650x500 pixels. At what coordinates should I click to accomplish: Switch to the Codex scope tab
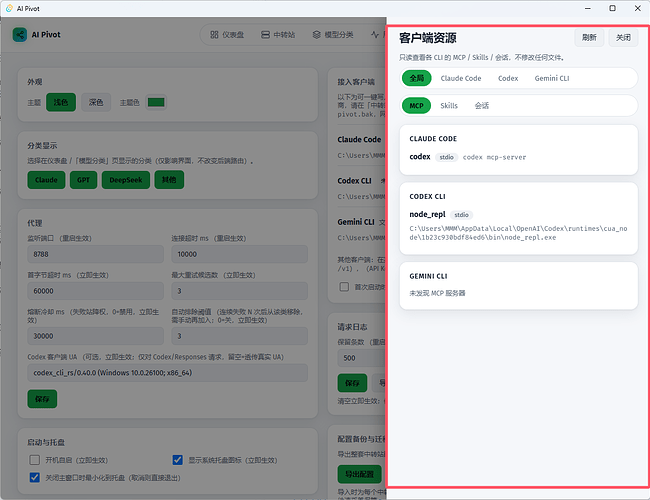(x=508, y=78)
